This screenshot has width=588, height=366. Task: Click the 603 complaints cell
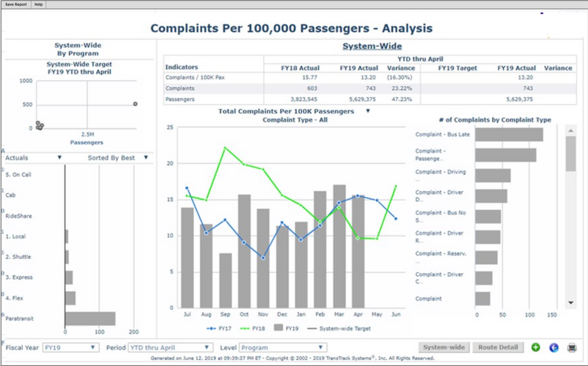coord(312,89)
